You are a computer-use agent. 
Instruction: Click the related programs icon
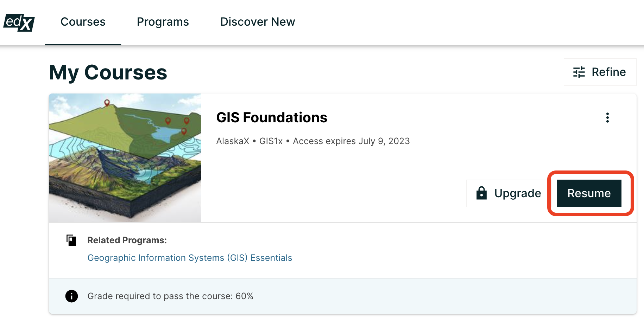click(x=71, y=240)
